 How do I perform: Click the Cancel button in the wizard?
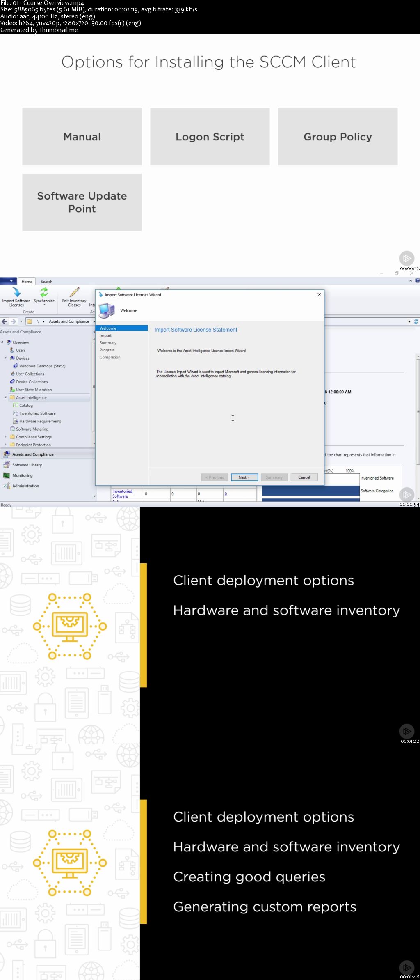coord(304,477)
